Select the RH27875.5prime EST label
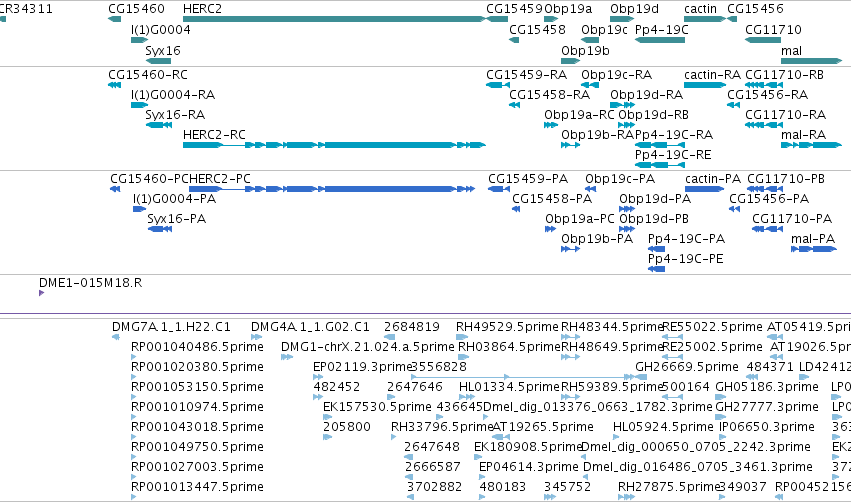The height and width of the screenshot is (502, 851). (669, 487)
